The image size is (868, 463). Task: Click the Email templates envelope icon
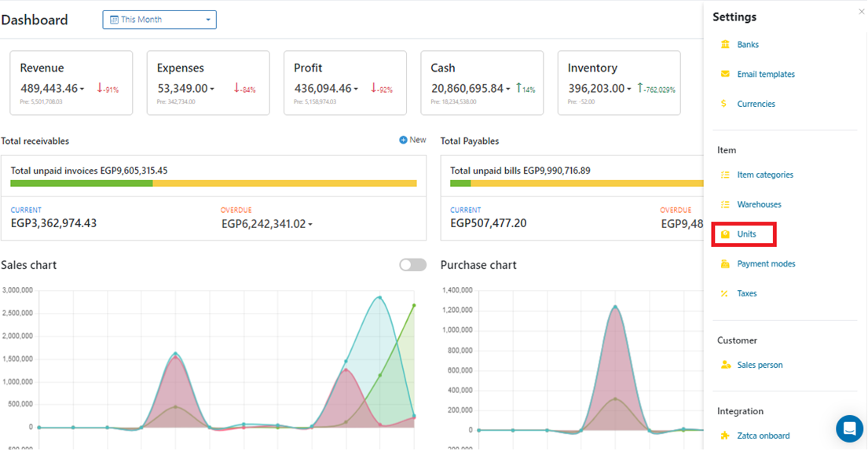(x=724, y=75)
